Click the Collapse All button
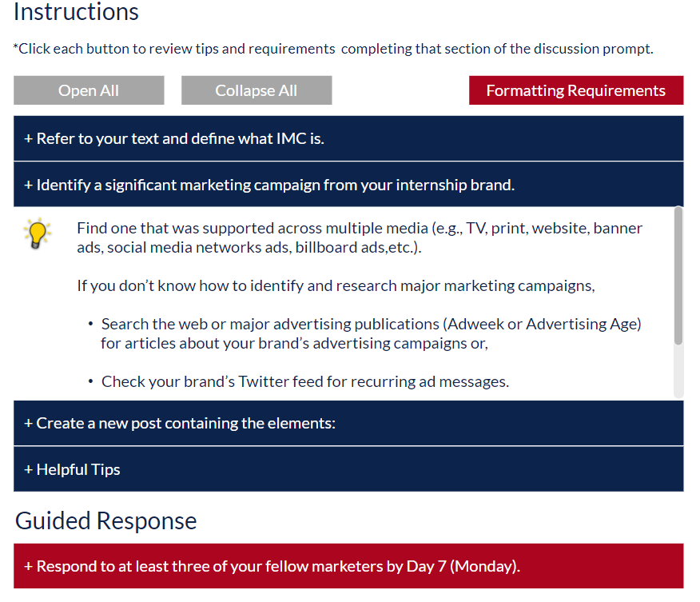700x602 pixels. pos(257,90)
